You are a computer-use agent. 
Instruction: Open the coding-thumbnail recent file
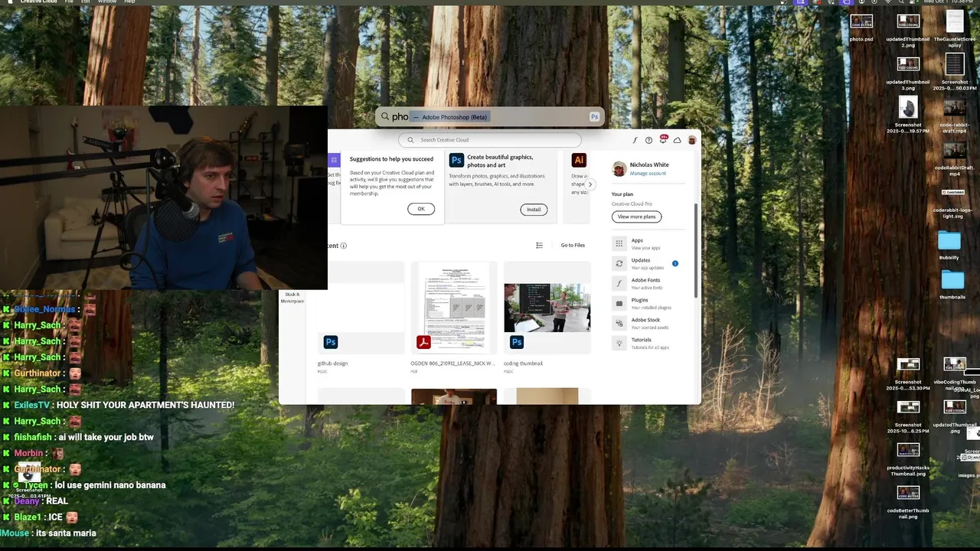(547, 308)
